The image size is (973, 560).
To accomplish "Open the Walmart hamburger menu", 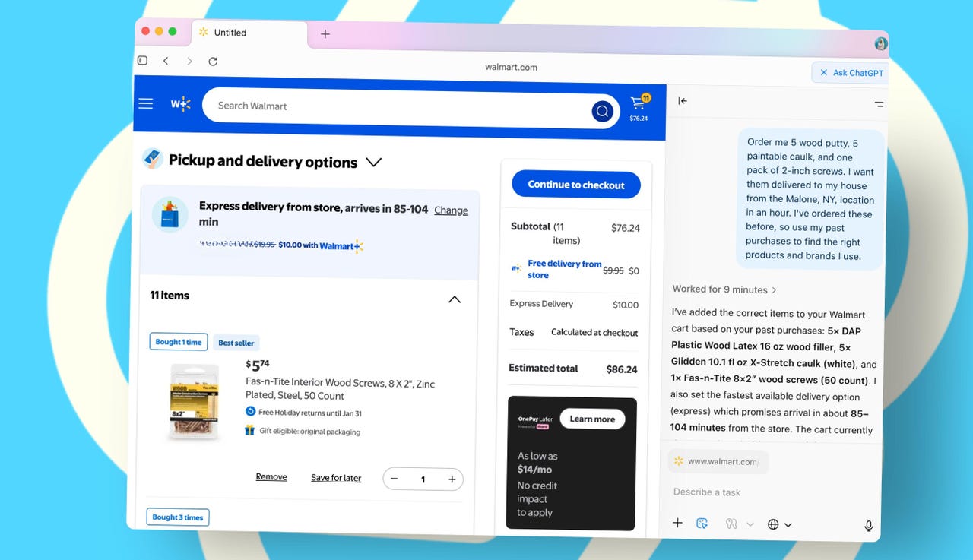I will pyautogui.click(x=145, y=104).
